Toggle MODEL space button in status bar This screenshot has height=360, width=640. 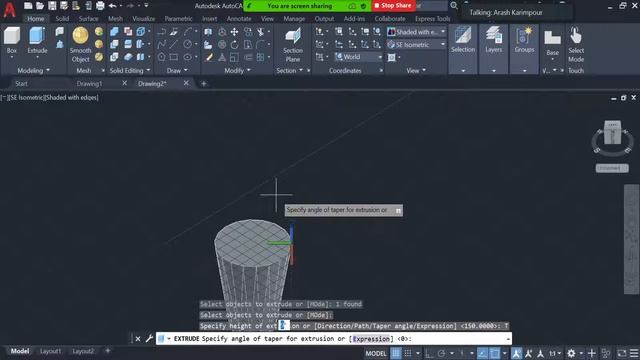pos(376,353)
